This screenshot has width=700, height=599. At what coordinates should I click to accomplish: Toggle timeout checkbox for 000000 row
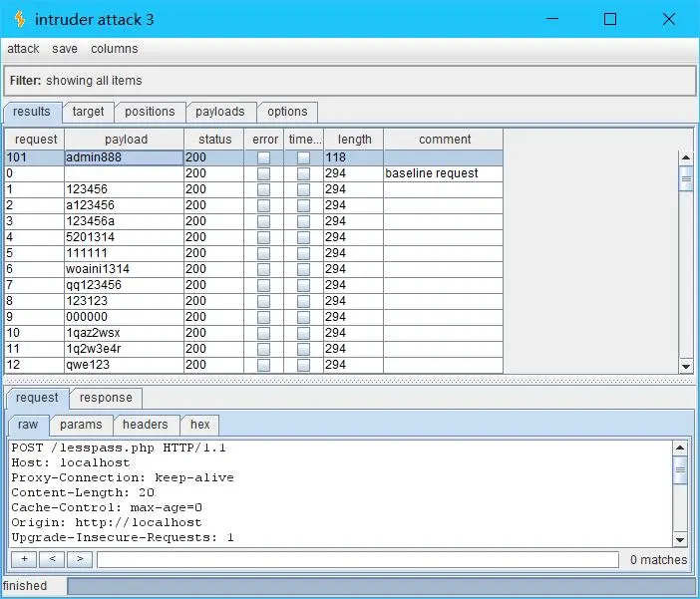point(303,317)
